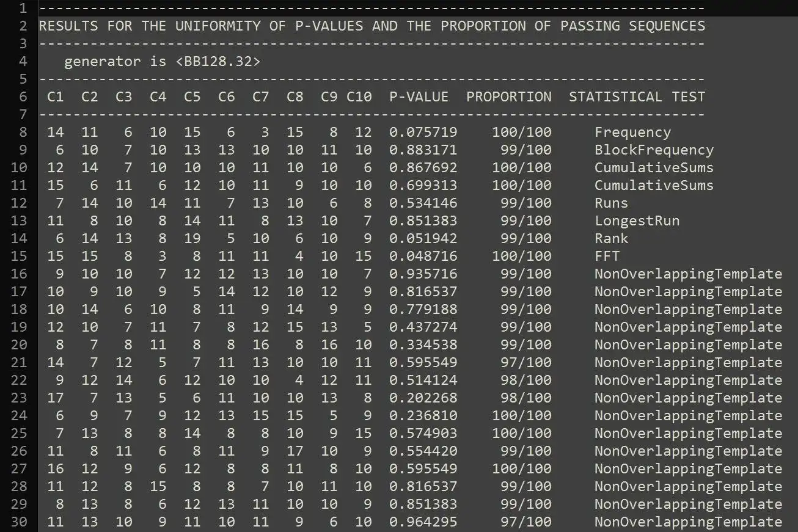Click the p-value 0.048716
798x532 pixels.
pos(423,257)
